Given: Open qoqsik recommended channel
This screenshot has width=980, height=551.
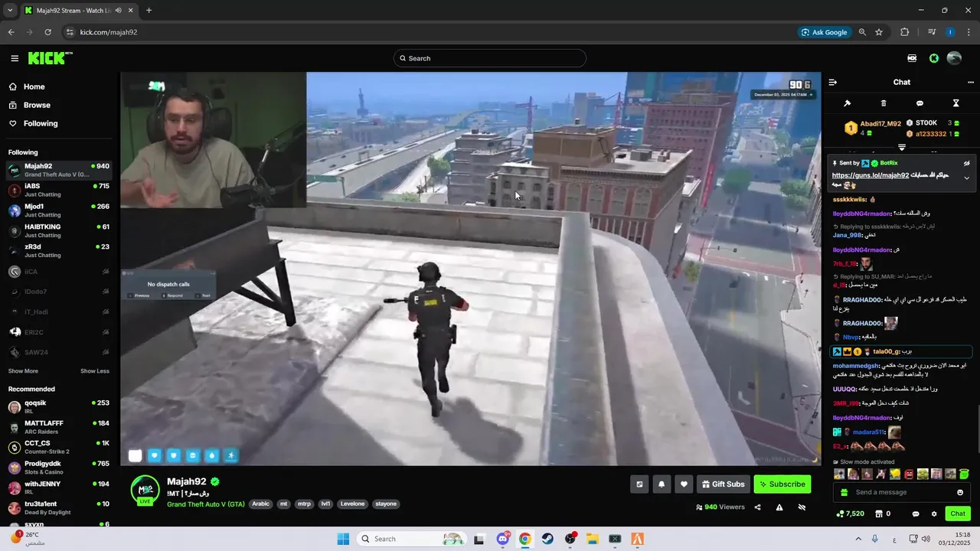Looking at the screenshot, I should click(60, 406).
